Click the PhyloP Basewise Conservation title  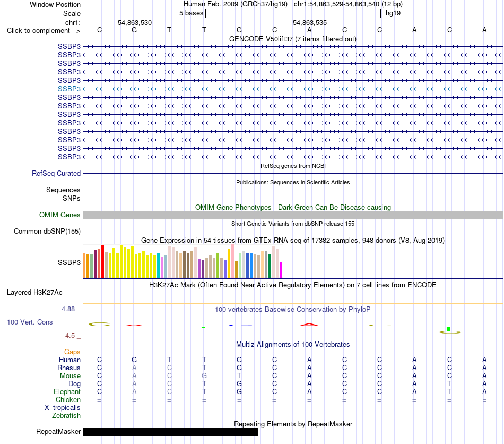pos(293,310)
